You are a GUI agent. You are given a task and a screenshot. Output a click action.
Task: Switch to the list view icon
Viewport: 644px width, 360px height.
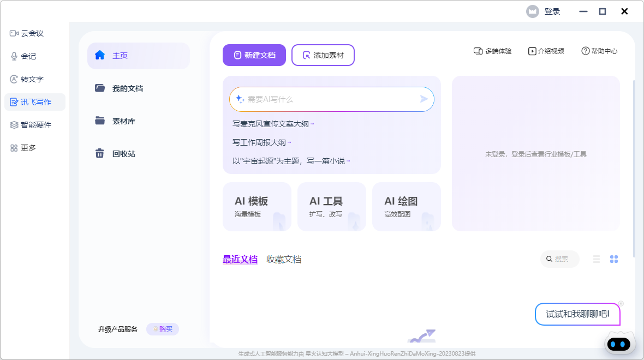click(x=597, y=259)
